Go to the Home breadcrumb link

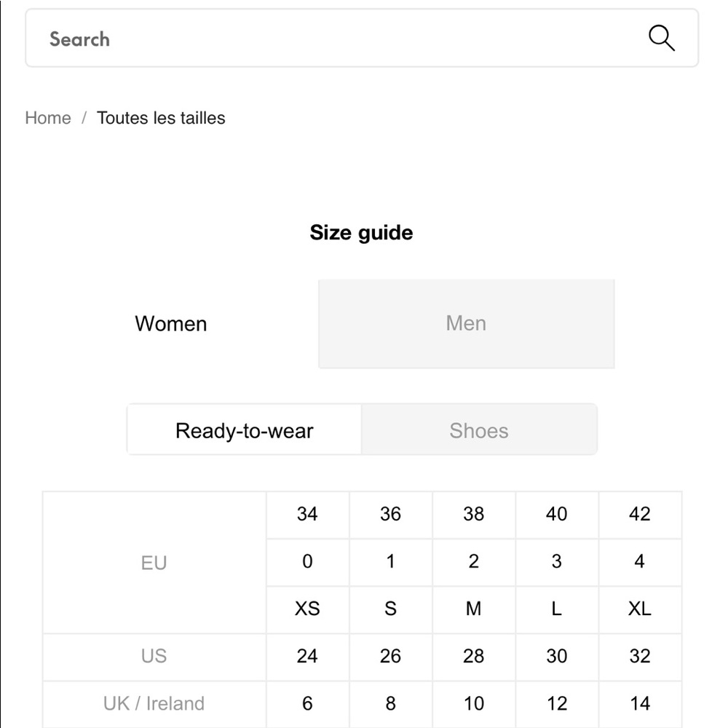coord(48,118)
